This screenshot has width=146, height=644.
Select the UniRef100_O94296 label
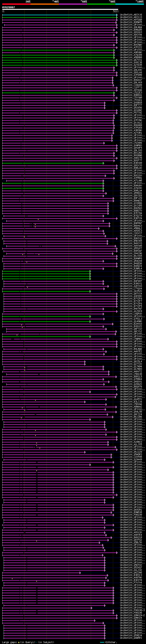(131, 254)
